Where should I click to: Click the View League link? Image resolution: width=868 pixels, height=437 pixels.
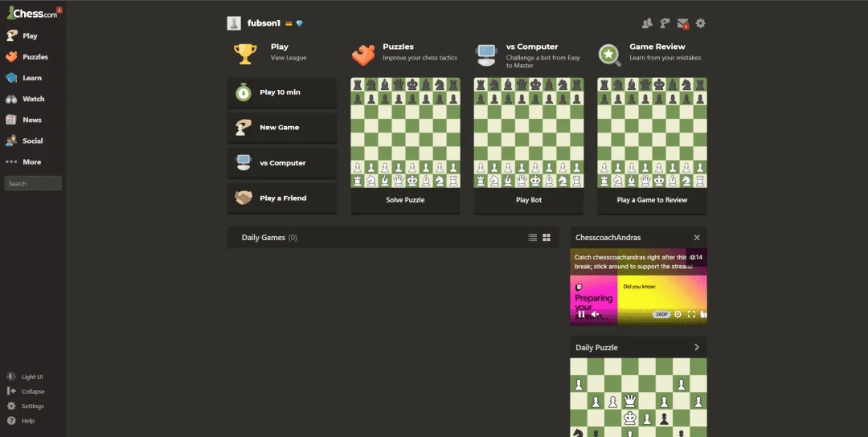tap(289, 58)
